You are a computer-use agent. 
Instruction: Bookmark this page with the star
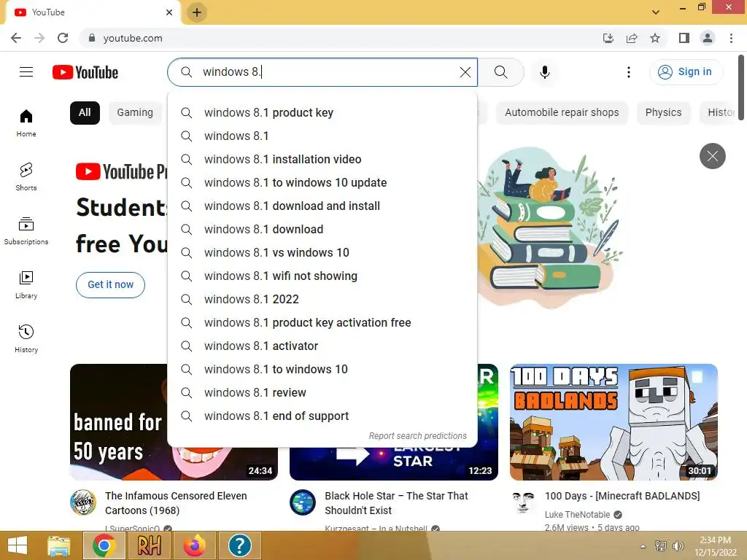pos(655,38)
